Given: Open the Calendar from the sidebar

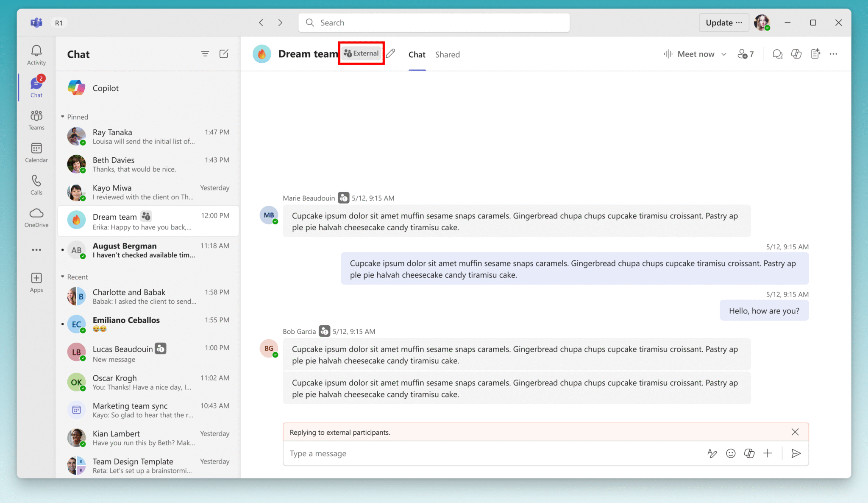Looking at the screenshot, I should (x=36, y=152).
